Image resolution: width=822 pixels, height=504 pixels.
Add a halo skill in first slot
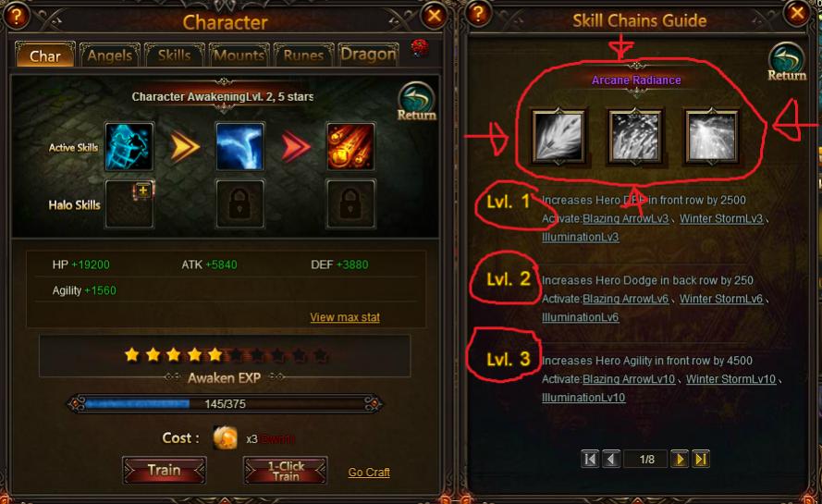click(129, 204)
